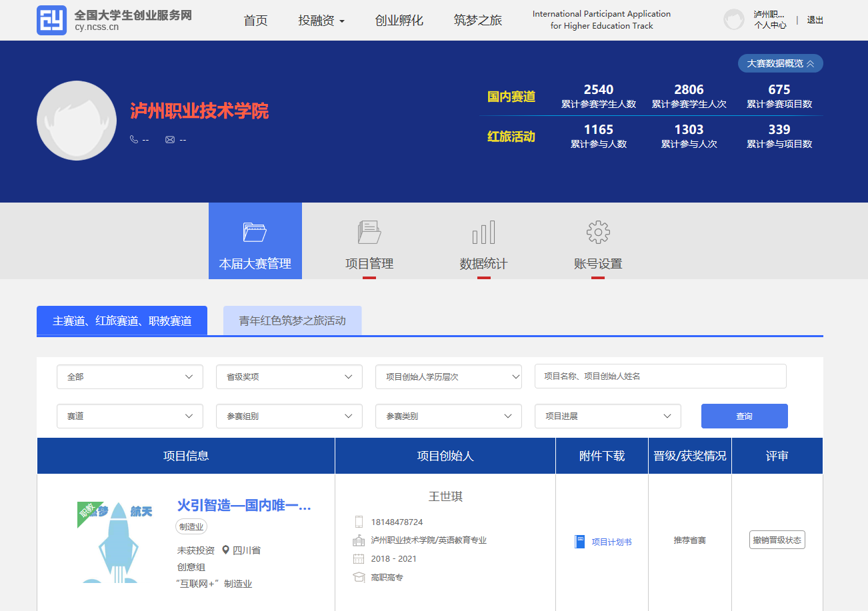Click the user avatar icon in header

pos(733,20)
